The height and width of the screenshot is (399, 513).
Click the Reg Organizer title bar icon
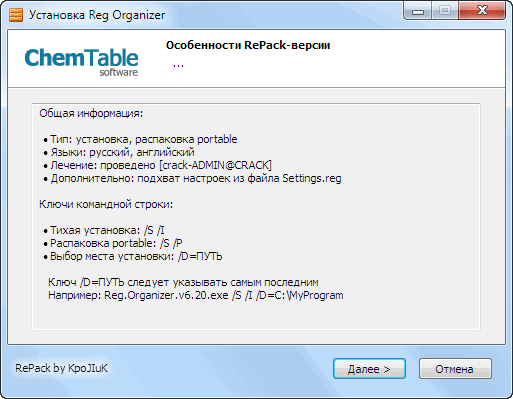pyautogui.click(x=16, y=15)
